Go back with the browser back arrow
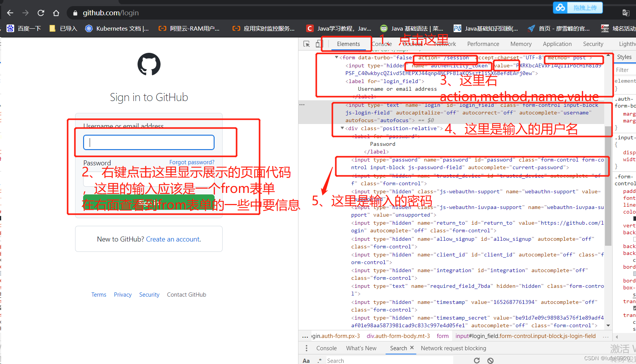Image resolution: width=636 pixels, height=364 pixels. pyautogui.click(x=10, y=13)
